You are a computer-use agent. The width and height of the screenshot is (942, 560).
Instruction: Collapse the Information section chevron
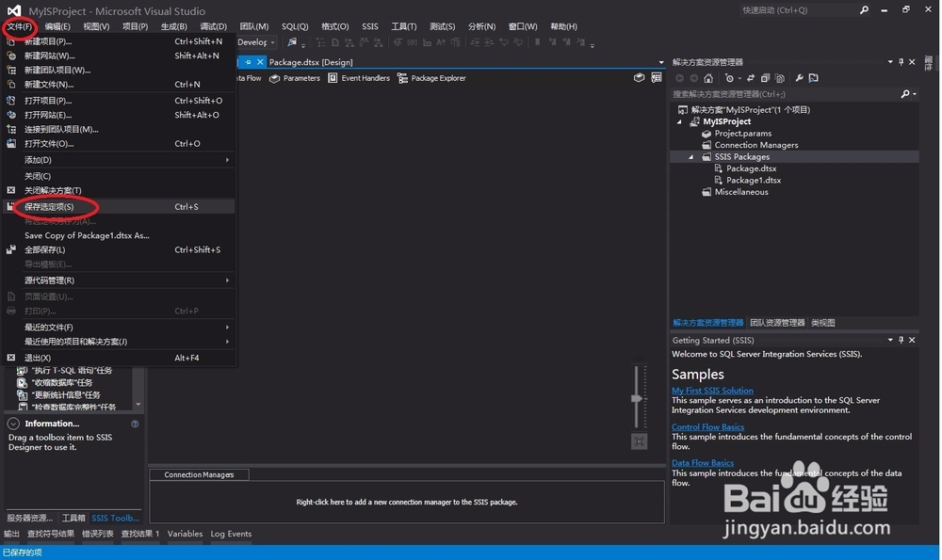13,424
